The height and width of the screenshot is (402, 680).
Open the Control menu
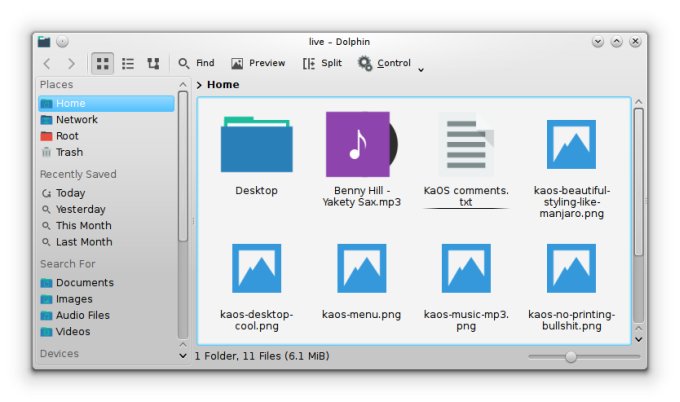tap(385, 63)
